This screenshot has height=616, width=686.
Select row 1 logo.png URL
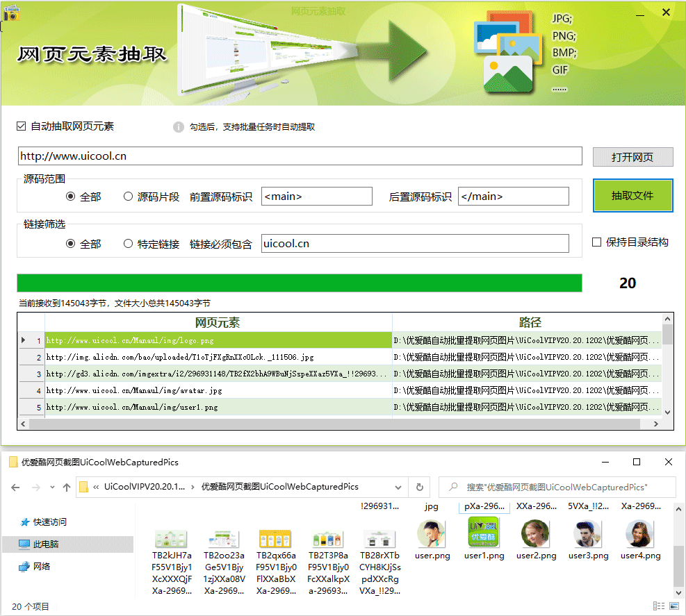pyautogui.click(x=218, y=340)
